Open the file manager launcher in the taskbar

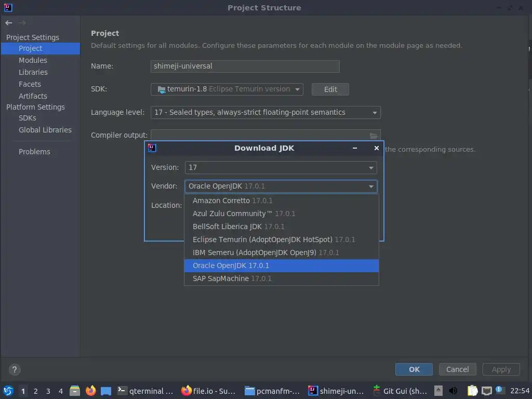pyautogui.click(x=75, y=391)
